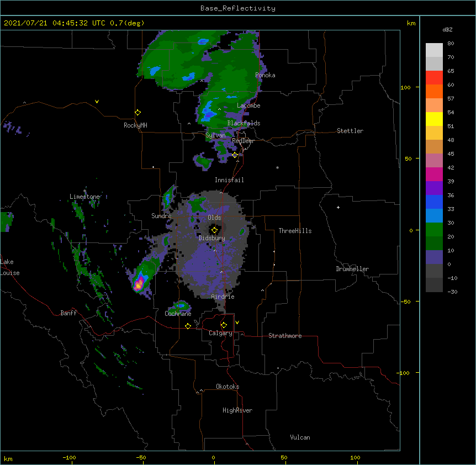Click the HighRiver label

tap(237, 410)
